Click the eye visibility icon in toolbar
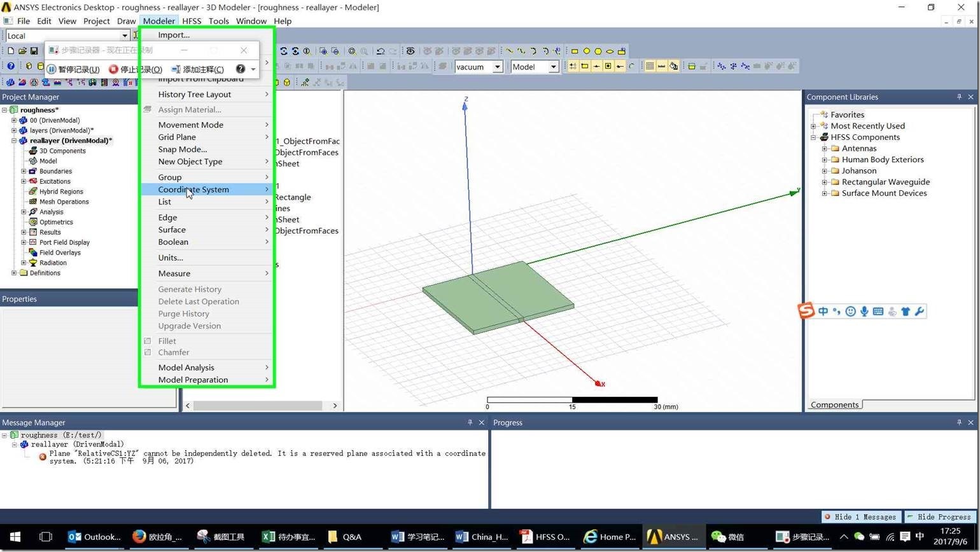 (x=410, y=51)
